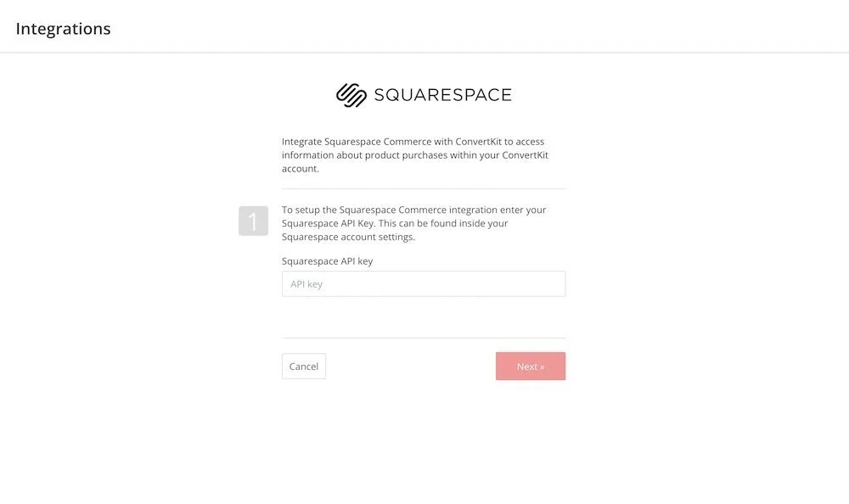The width and height of the screenshot is (849, 504).
Task: Click the intro paragraph about ConvertKit integration
Action: click(x=415, y=154)
